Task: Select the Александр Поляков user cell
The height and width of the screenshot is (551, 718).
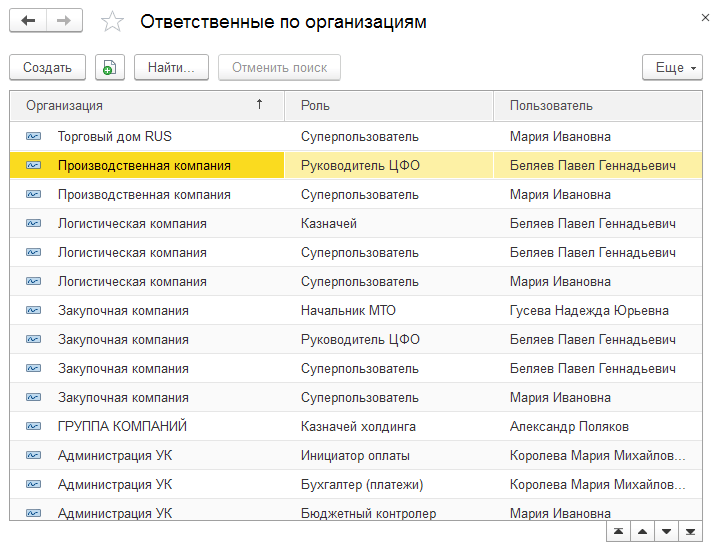Action: [x=569, y=426]
